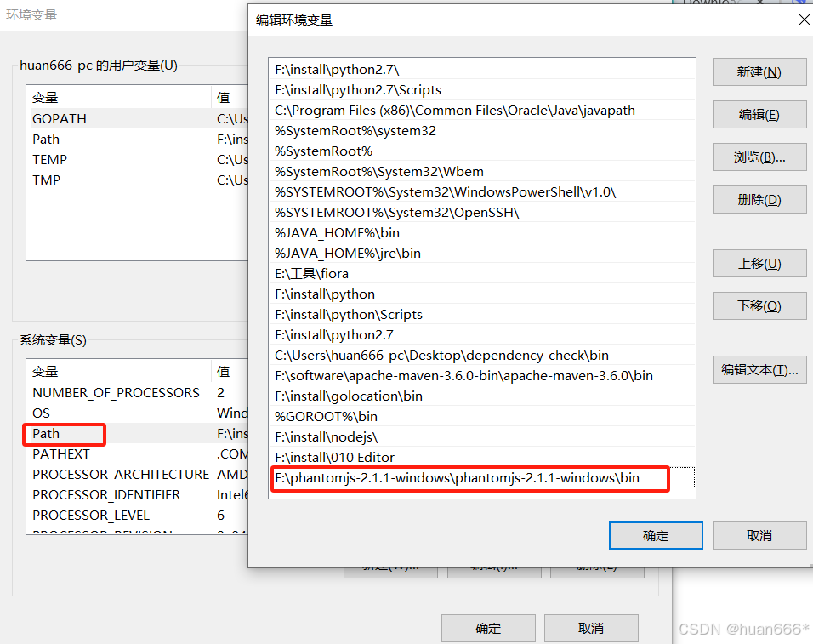The height and width of the screenshot is (644, 813).
Task: Select TEMP user variable row
Action: [138, 160]
